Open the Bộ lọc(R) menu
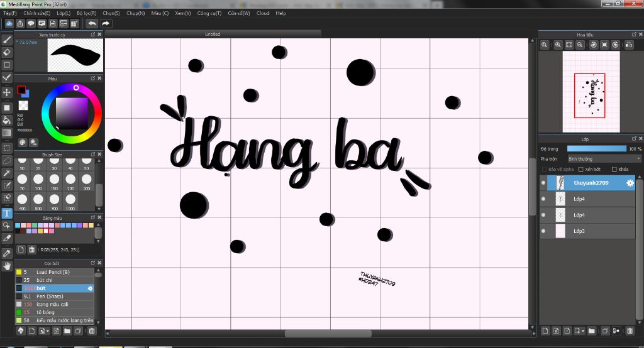 coord(86,13)
